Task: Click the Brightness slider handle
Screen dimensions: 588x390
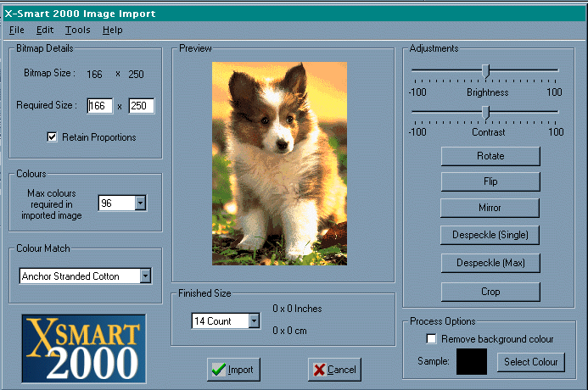Action: coord(485,71)
